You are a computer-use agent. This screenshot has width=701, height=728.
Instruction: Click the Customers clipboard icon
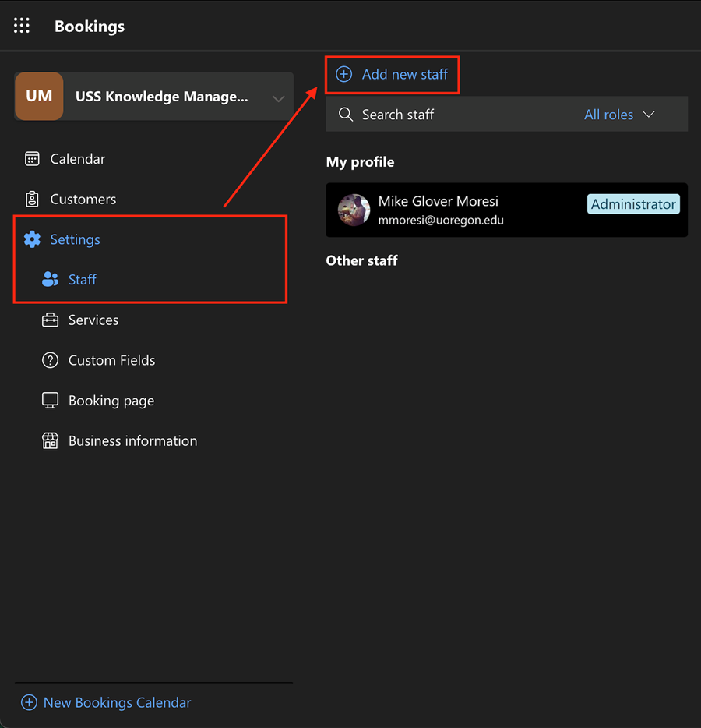click(32, 200)
